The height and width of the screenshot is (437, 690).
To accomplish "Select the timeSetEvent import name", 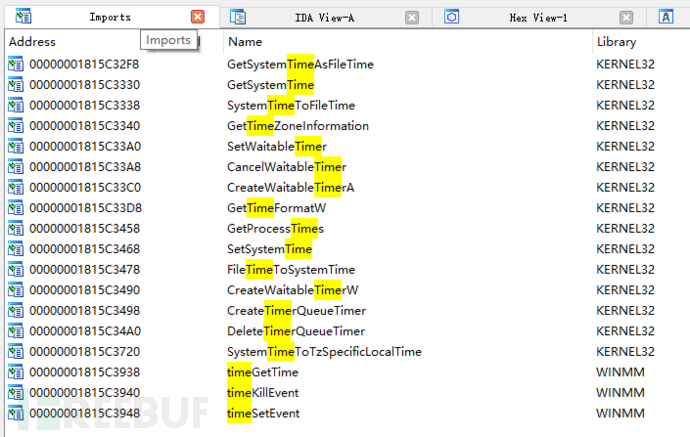I will pyautogui.click(x=263, y=413).
